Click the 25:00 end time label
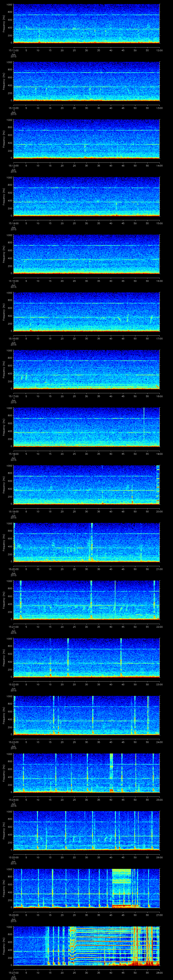 [159, 800]
